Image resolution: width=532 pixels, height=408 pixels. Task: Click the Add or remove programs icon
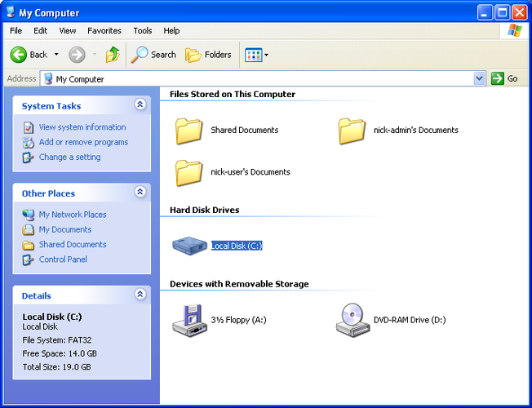tap(29, 143)
